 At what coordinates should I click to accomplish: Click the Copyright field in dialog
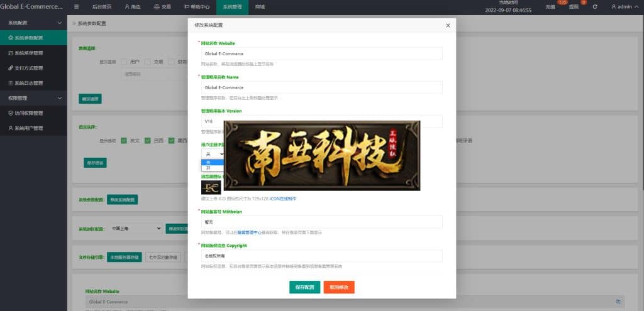[321, 256]
